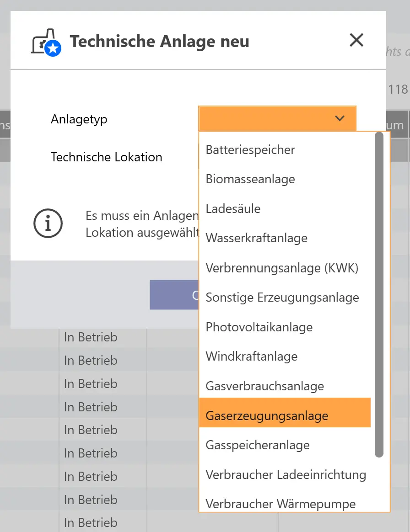Image resolution: width=410 pixels, height=532 pixels.
Task: Collapse the Anlagetyp dropdown chevron
Action: pos(340,118)
